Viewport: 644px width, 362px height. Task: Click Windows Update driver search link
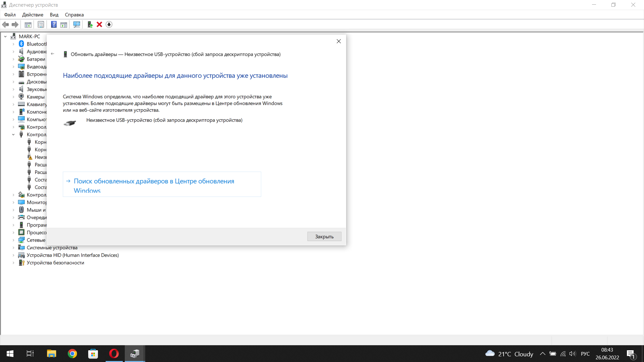click(x=154, y=181)
